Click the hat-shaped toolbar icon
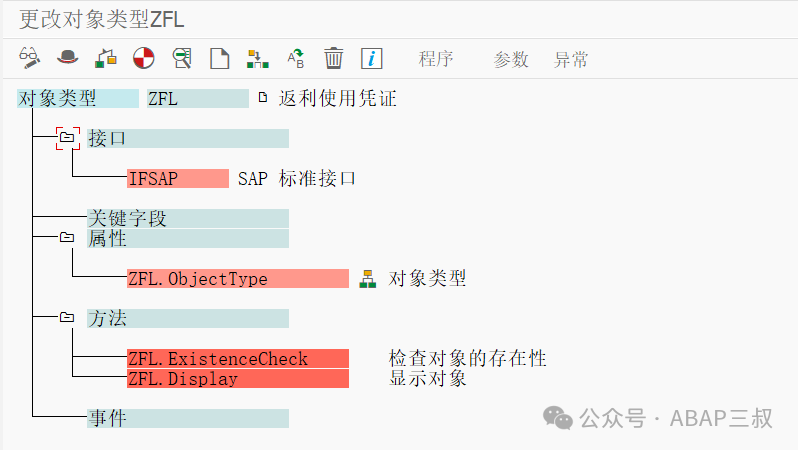The height and width of the screenshot is (450, 798). 67,58
